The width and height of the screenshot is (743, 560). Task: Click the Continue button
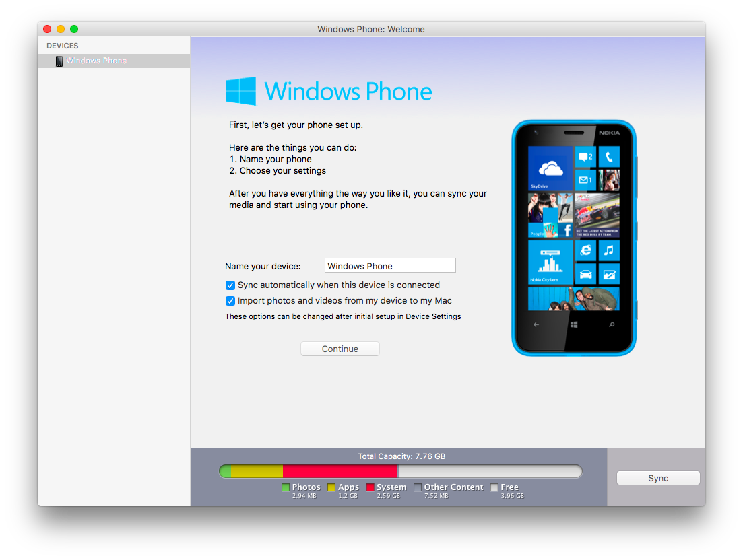click(x=340, y=349)
